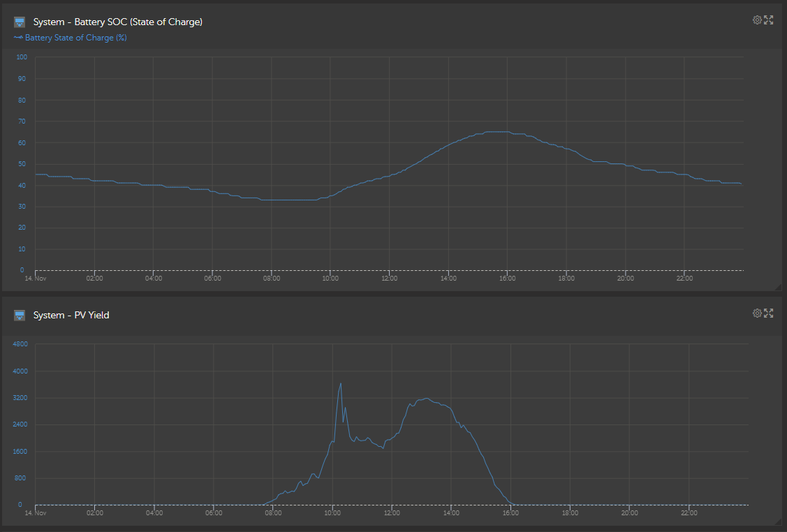787x532 pixels.
Task: Click the 14. Nov label under SOC chart
Action: (x=36, y=278)
